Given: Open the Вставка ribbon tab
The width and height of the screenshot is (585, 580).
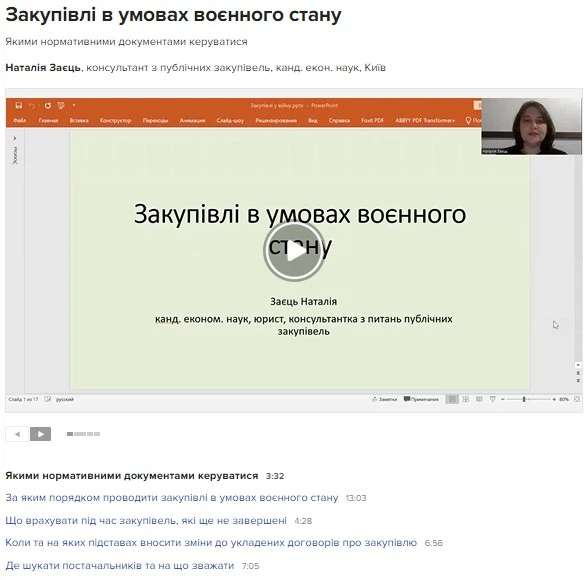Looking at the screenshot, I should point(79,120).
